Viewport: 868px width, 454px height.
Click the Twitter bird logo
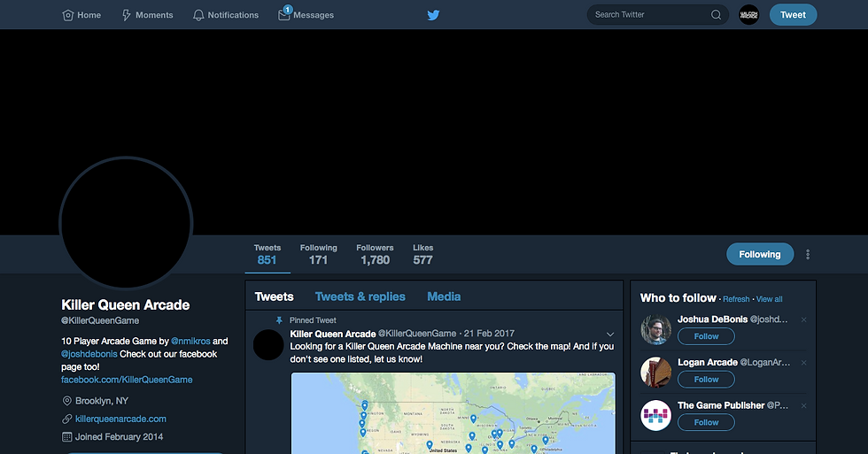pyautogui.click(x=433, y=15)
